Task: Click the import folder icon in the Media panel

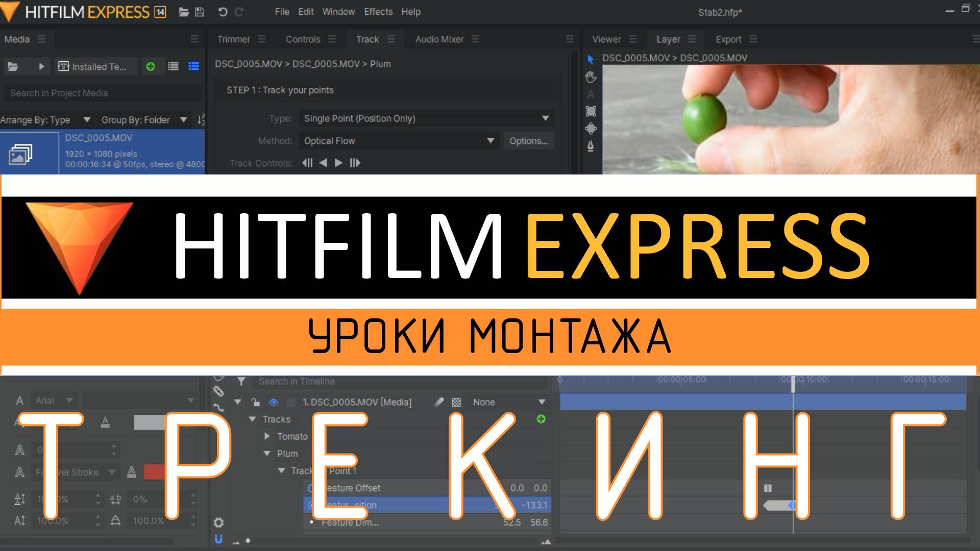Action: 13,66
